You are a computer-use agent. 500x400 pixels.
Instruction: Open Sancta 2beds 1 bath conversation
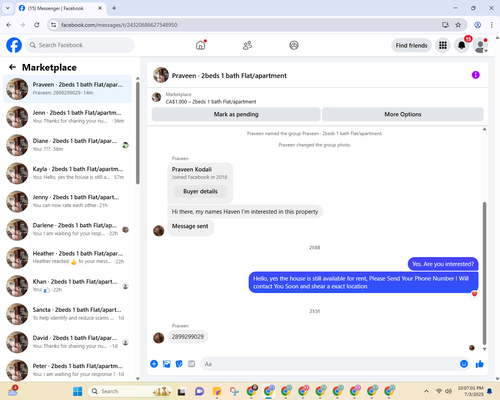(67, 314)
